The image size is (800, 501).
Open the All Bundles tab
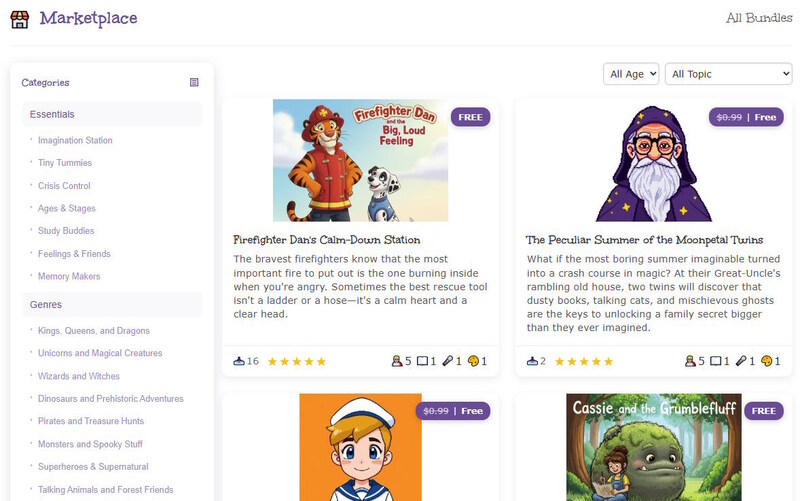coord(759,18)
